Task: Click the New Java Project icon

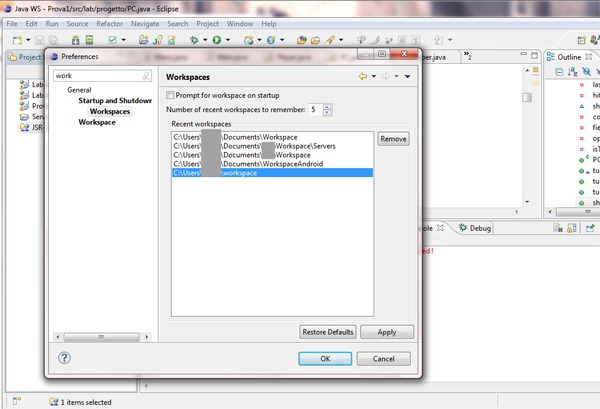Action: click(143, 40)
